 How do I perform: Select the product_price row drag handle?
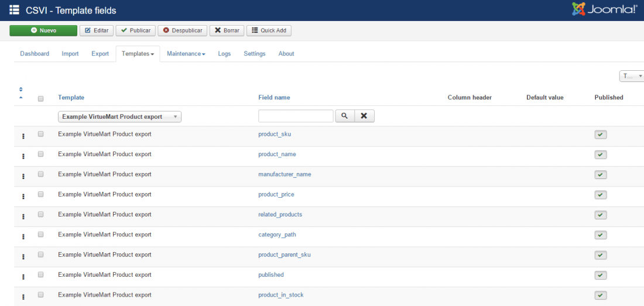pyautogui.click(x=23, y=197)
